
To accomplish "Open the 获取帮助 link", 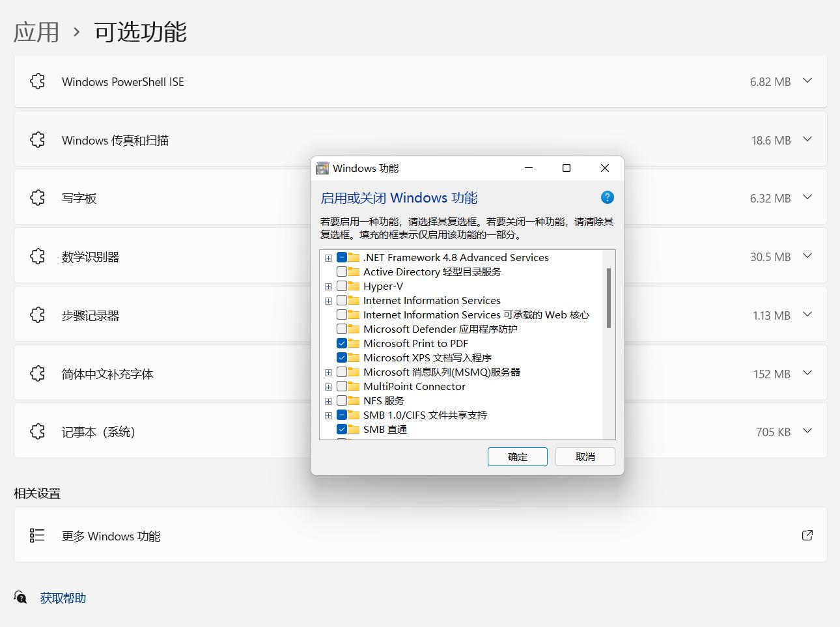I will click(63, 598).
